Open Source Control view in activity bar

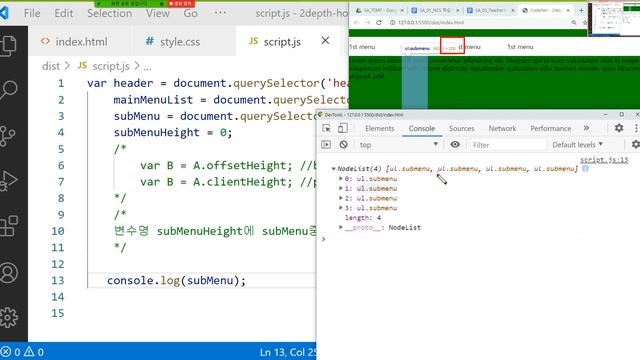[x=8, y=136]
